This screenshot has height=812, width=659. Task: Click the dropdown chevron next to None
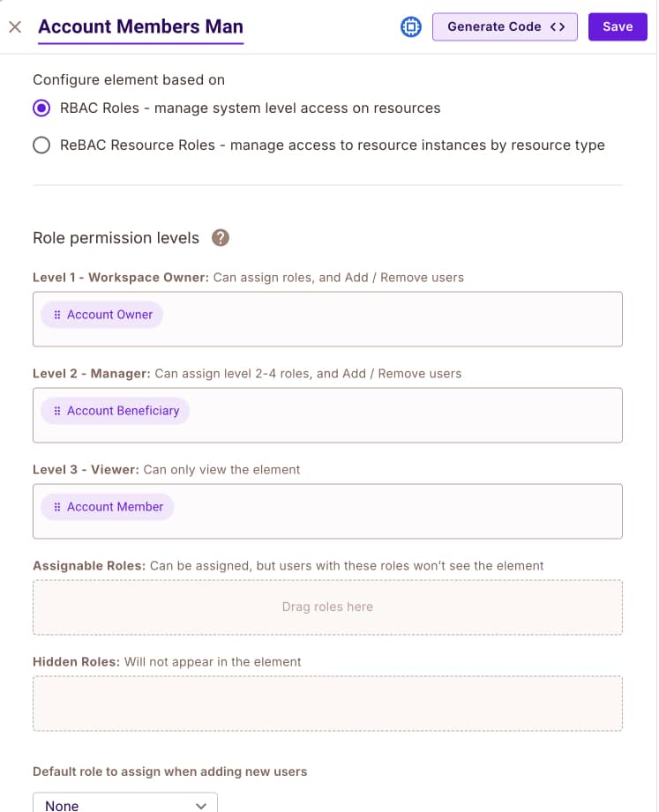click(x=201, y=803)
